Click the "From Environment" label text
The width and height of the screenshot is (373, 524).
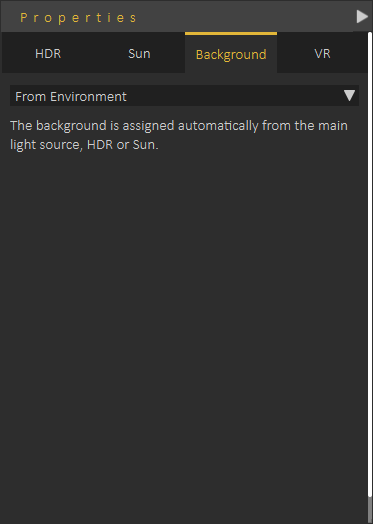[71, 97]
